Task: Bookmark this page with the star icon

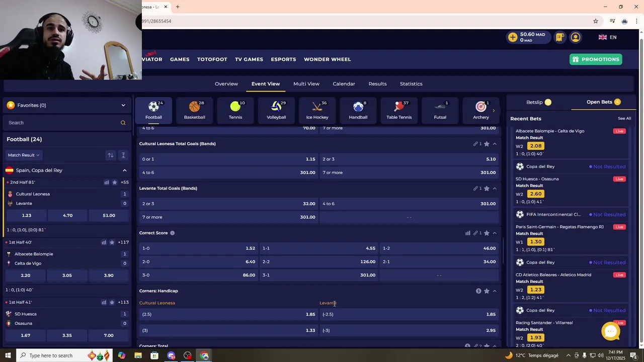Action: pos(596,21)
